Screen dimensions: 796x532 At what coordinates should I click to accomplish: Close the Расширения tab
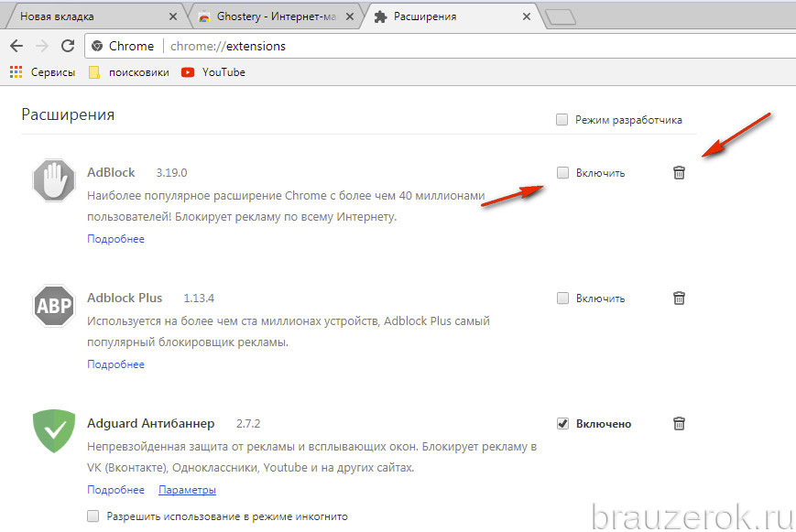527,16
